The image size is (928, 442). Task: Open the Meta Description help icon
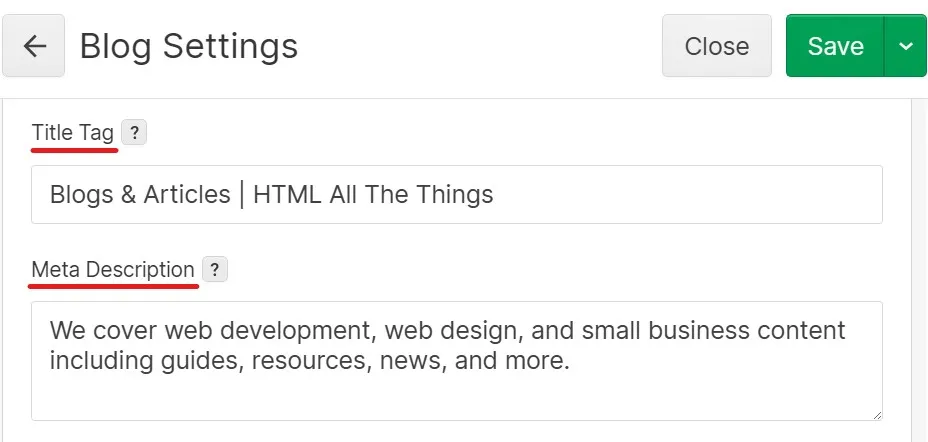pos(215,270)
